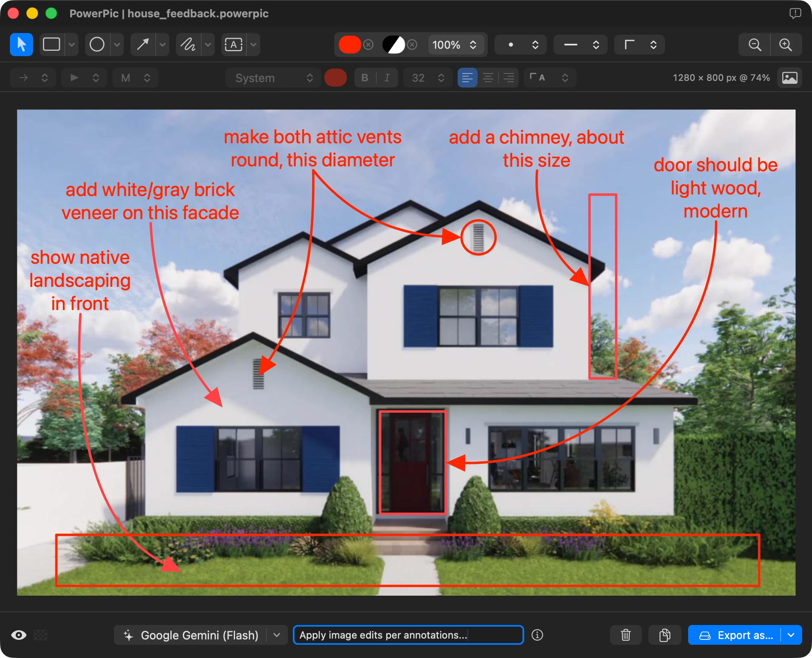
Task: Focus the AI prompt text field
Action: coord(408,635)
